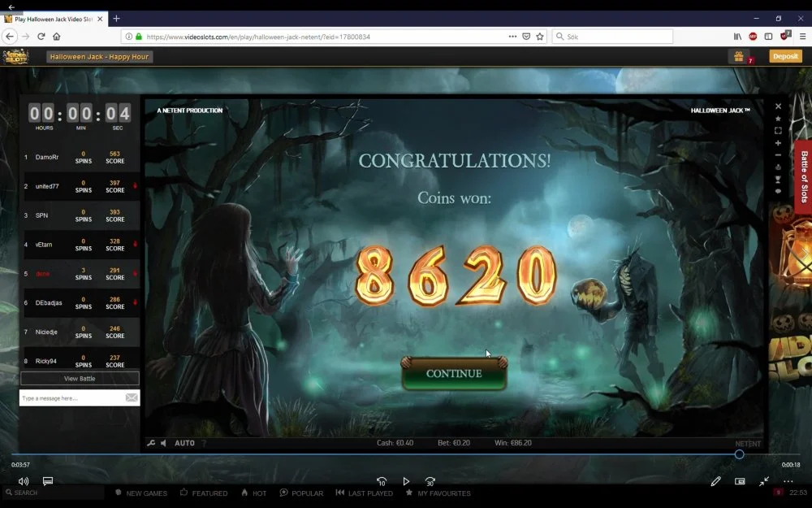
Task: Save page to Pocket
Action: click(526, 37)
